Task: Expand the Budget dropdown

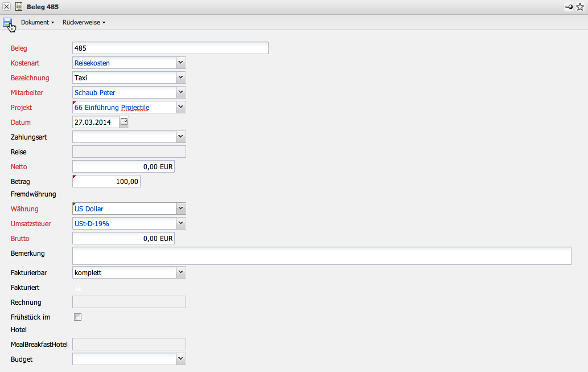Action: point(181,359)
